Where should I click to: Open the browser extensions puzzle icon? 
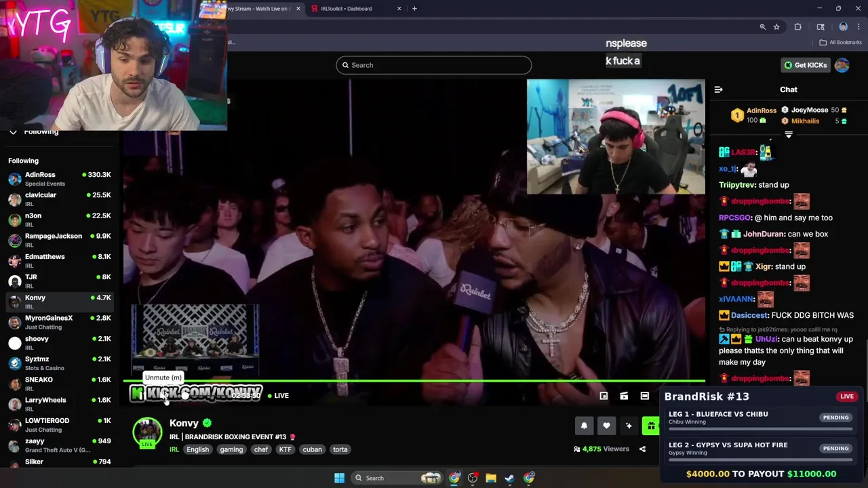click(x=798, y=27)
